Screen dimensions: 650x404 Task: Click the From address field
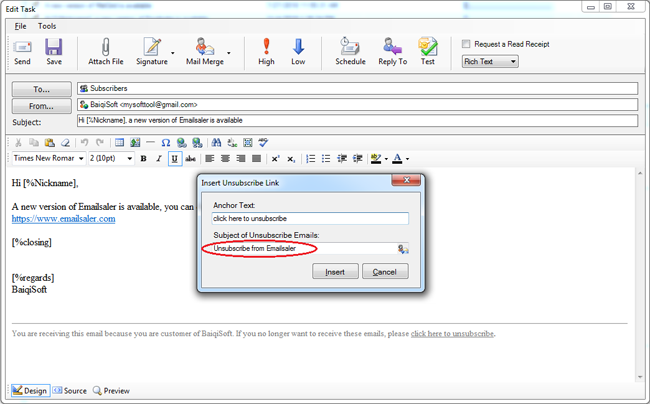point(357,104)
